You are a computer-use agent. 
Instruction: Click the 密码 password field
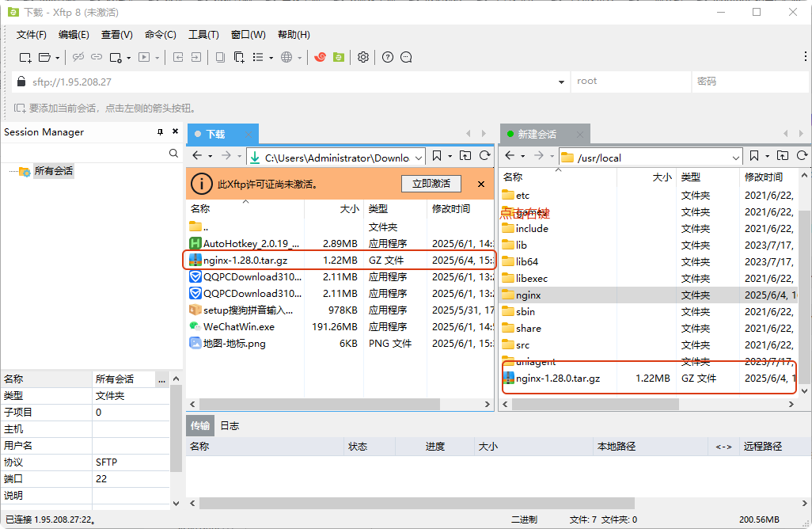point(750,82)
